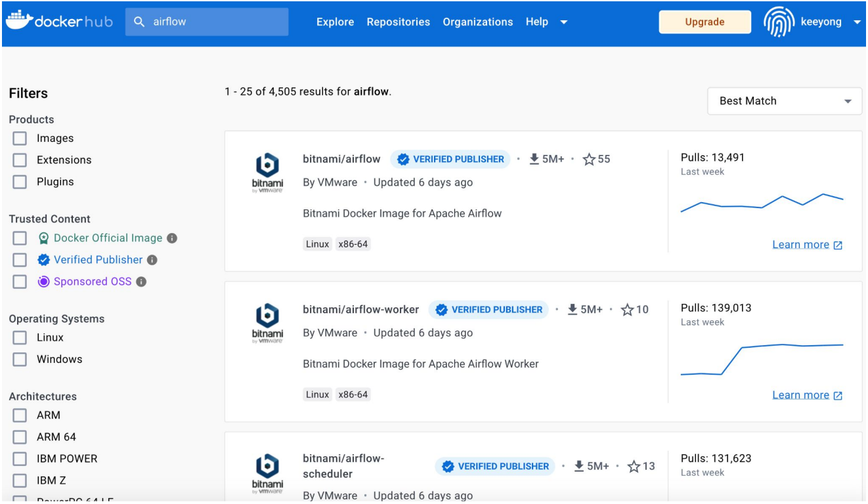This screenshot has width=868, height=504.
Task: Expand the Help menu arrow
Action: click(x=563, y=22)
